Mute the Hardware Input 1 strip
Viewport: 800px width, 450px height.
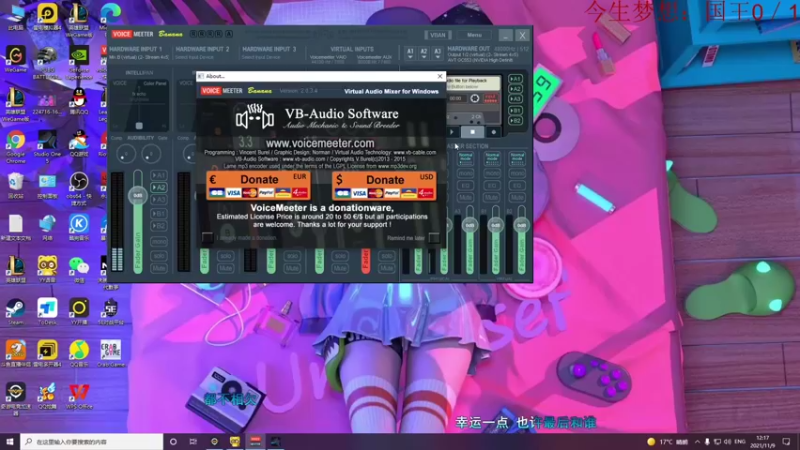159,268
